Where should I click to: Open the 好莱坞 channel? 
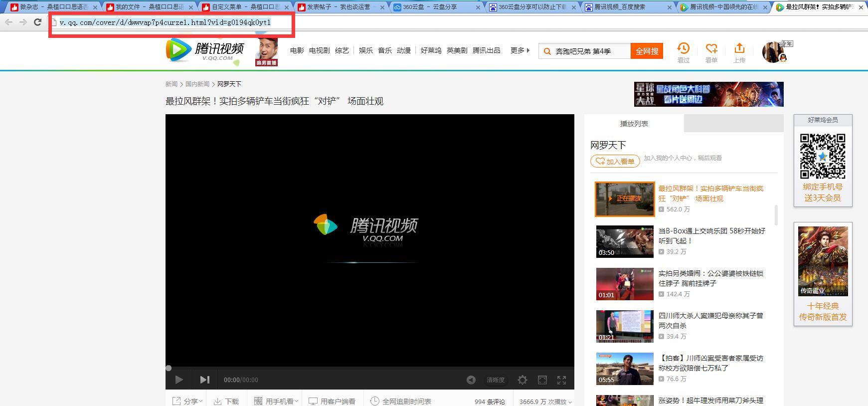coord(431,50)
